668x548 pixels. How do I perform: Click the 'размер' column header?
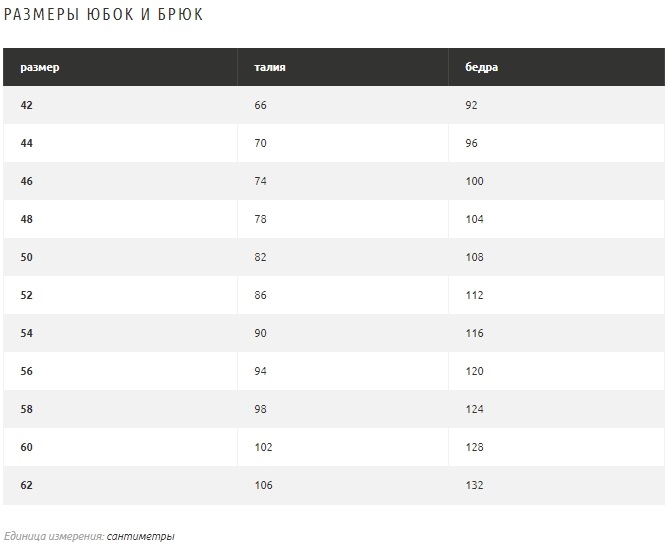pyautogui.click(x=40, y=67)
